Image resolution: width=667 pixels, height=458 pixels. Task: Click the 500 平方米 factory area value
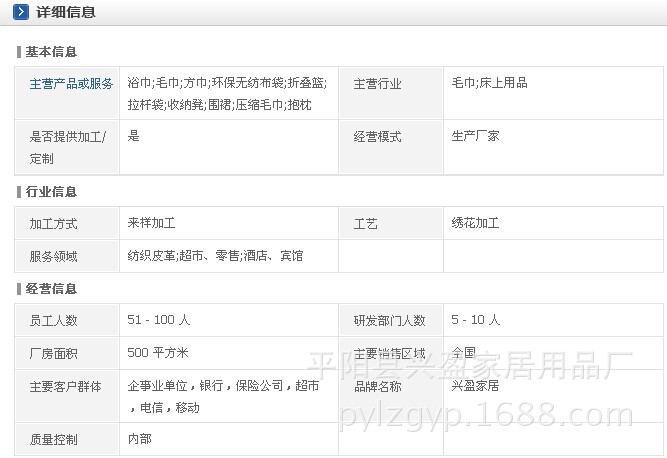pyautogui.click(x=158, y=353)
